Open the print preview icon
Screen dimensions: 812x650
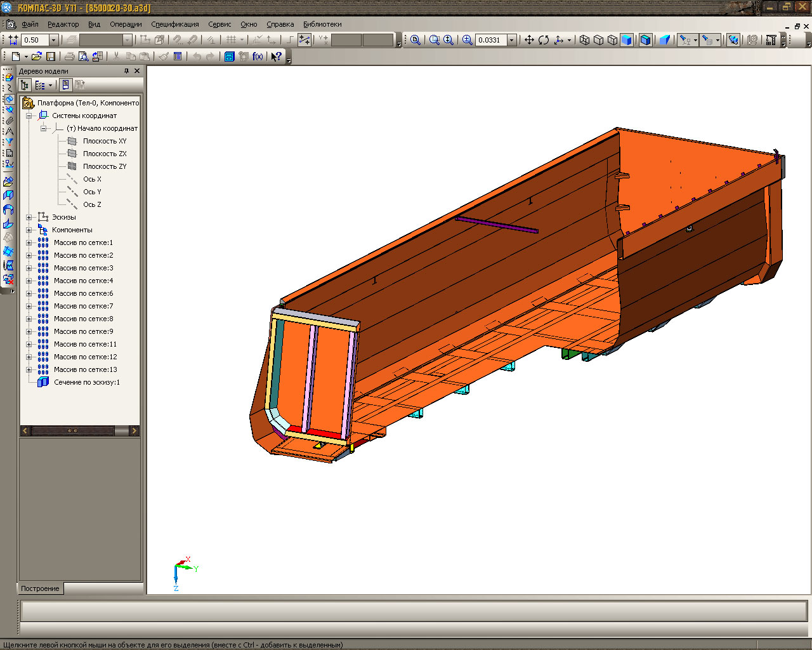coord(83,56)
